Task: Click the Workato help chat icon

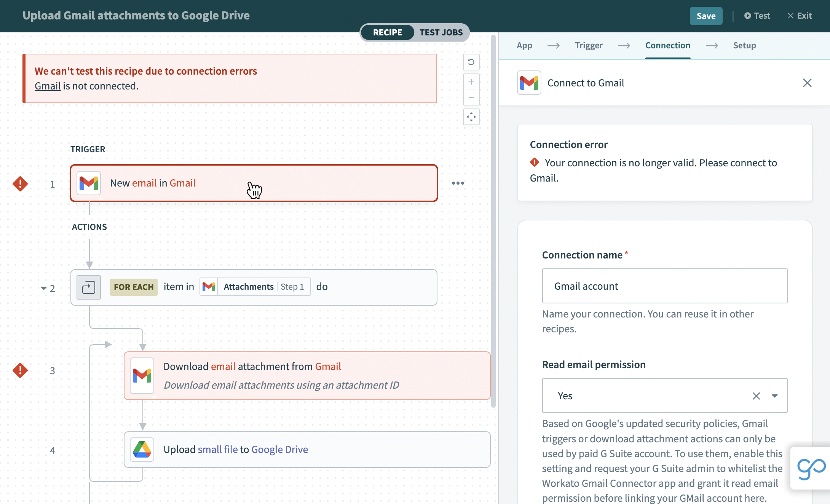Action: pos(811,468)
